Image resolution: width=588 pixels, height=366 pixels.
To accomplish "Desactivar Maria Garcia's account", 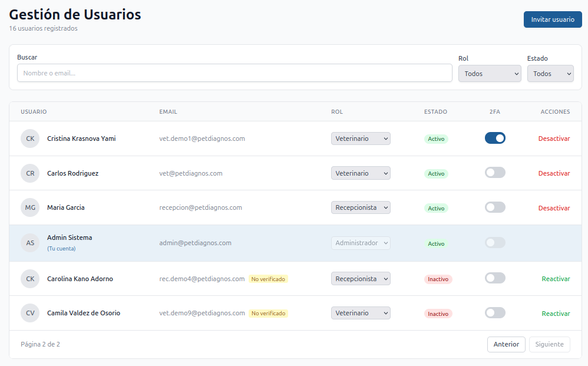I will tap(554, 207).
